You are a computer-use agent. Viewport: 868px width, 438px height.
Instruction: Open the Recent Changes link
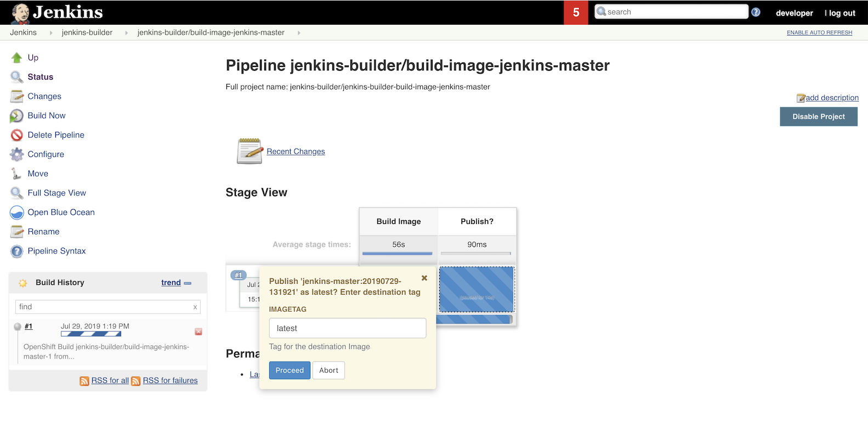296,151
